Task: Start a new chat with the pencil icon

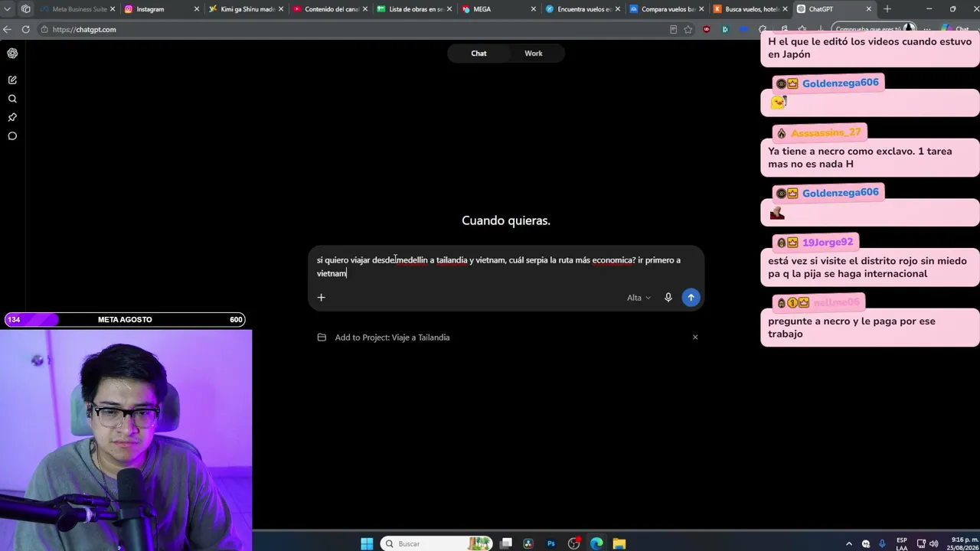Action: [12, 80]
